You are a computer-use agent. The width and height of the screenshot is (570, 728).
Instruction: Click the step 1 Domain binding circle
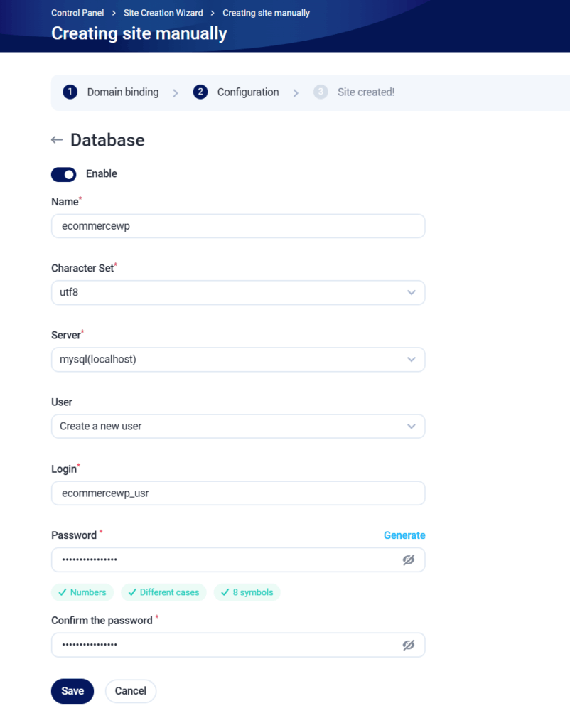70,92
